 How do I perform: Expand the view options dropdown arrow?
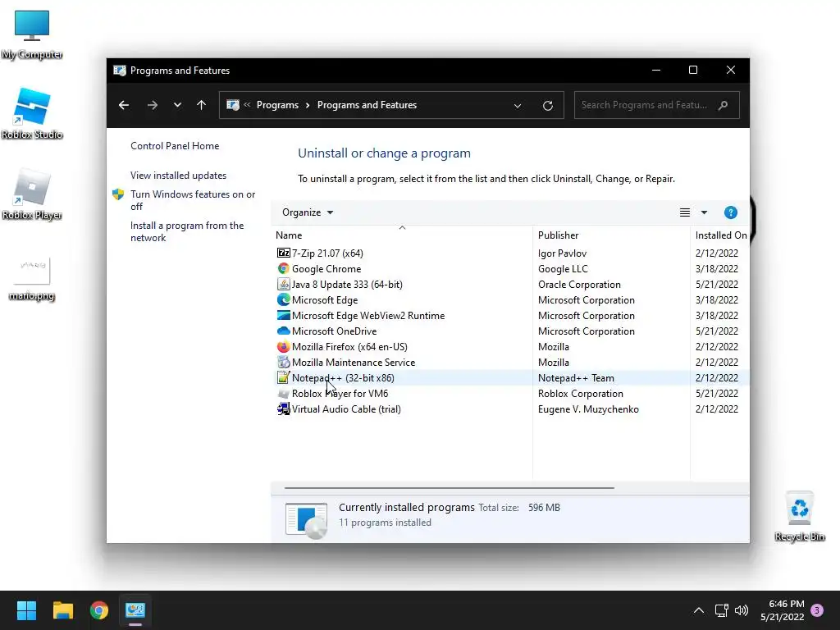(x=704, y=212)
